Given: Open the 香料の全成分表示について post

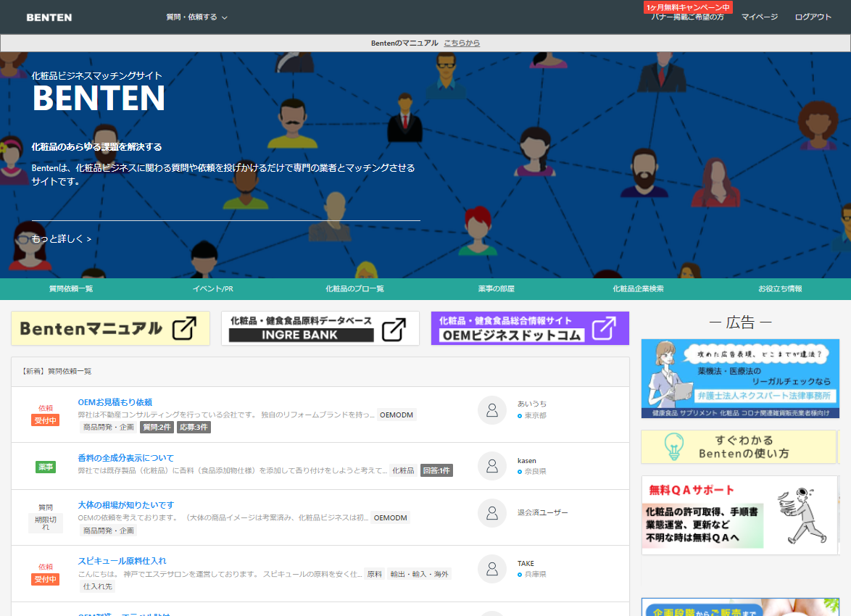Looking at the screenshot, I should [x=126, y=458].
